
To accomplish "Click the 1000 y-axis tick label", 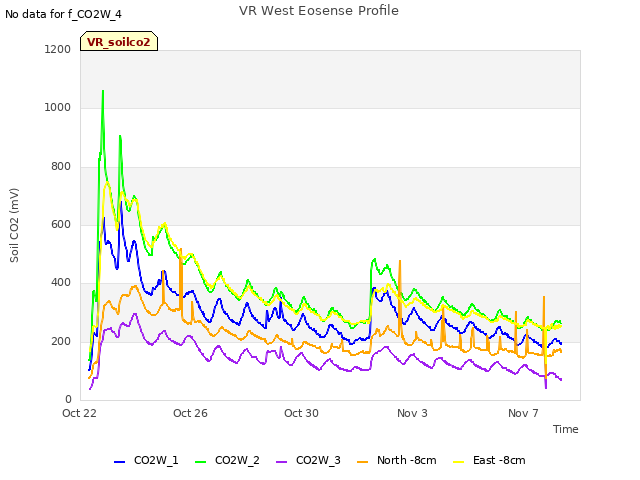I will (58, 107).
